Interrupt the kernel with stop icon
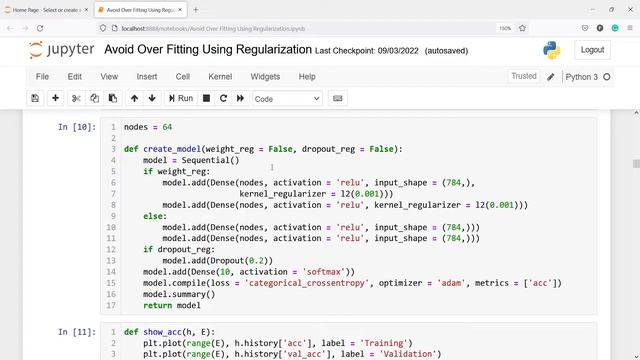The height and width of the screenshot is (360, 640). [207, 98]
